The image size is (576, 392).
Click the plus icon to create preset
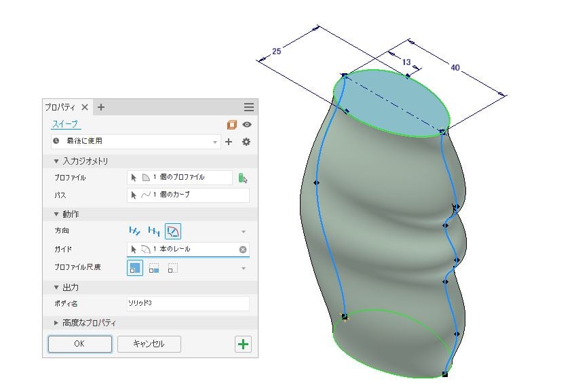(x=229, y=142)
